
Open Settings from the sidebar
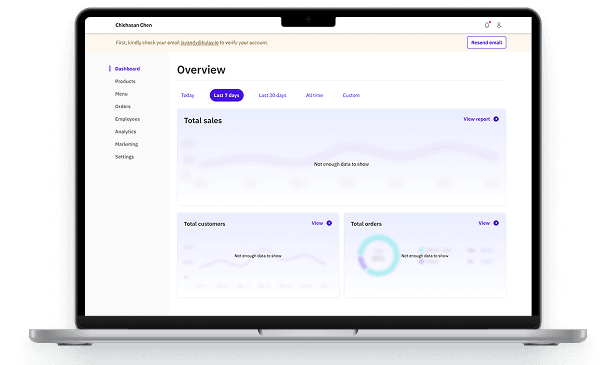click(124, 157)
